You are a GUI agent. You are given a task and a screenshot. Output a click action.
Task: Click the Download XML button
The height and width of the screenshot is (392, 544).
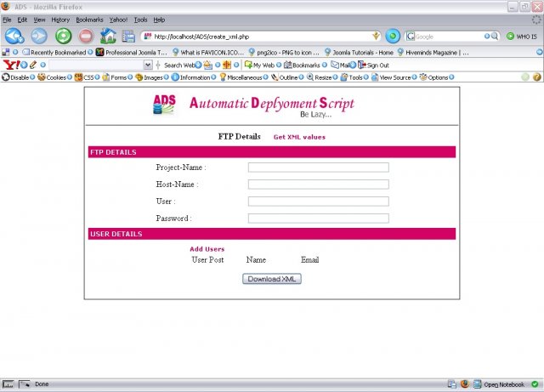272,279
